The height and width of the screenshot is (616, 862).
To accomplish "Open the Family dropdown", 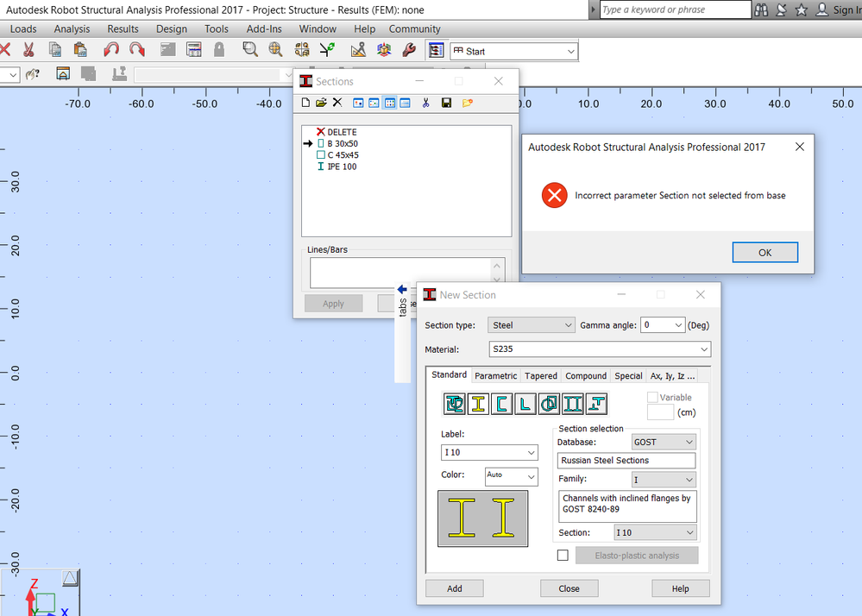I will pyautogui.click(x=664, y=480).
